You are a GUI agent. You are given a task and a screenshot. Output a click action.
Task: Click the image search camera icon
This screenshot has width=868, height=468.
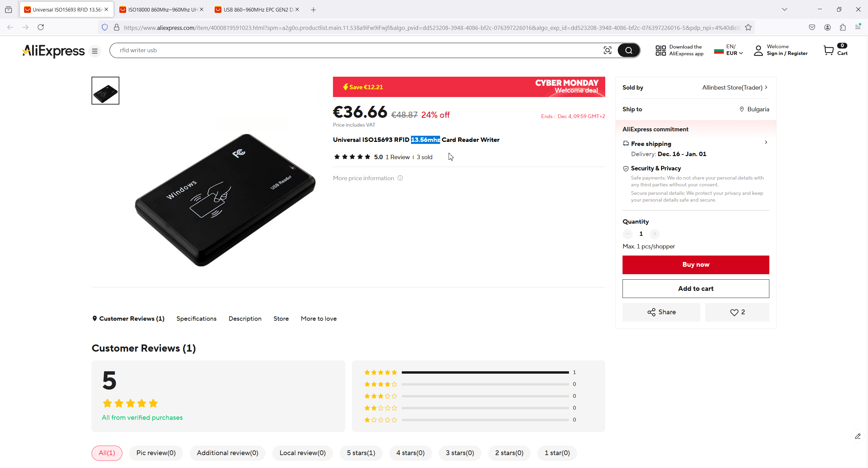[x=607, y=51]
